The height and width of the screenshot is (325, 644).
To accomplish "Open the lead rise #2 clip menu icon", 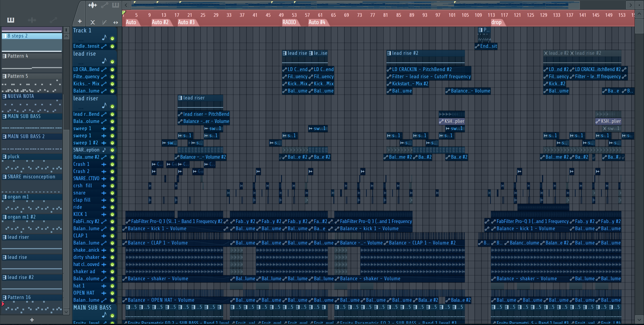I will [389, 53].
